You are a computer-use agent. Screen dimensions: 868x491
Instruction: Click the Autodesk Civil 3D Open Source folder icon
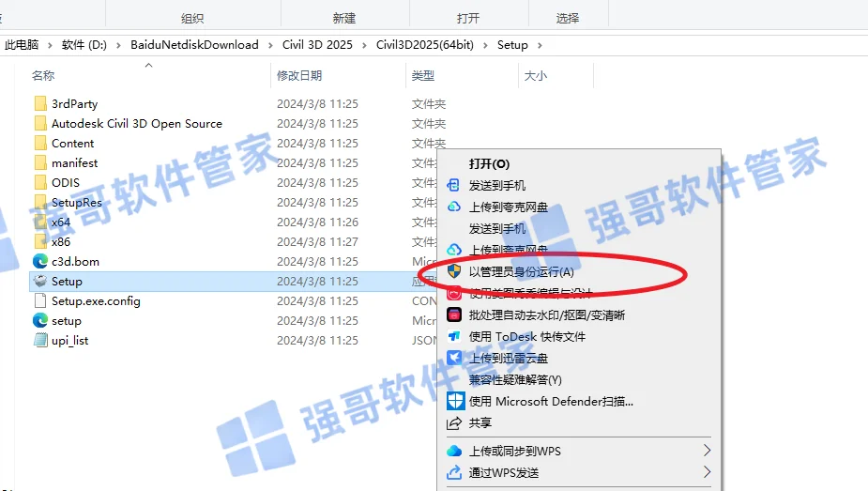click(x=40, y=123)
